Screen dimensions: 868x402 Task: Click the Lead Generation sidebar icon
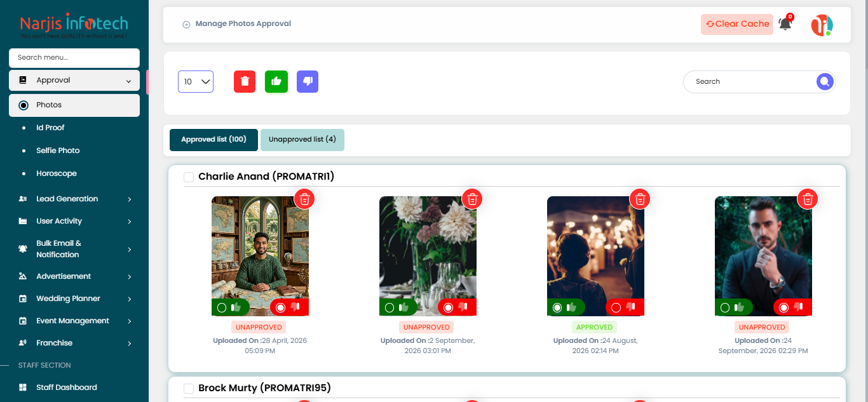(x=23, y=199)
